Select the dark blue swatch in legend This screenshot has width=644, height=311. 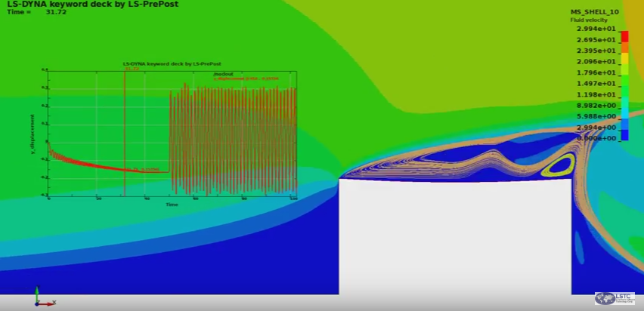[x=624, y=134]
